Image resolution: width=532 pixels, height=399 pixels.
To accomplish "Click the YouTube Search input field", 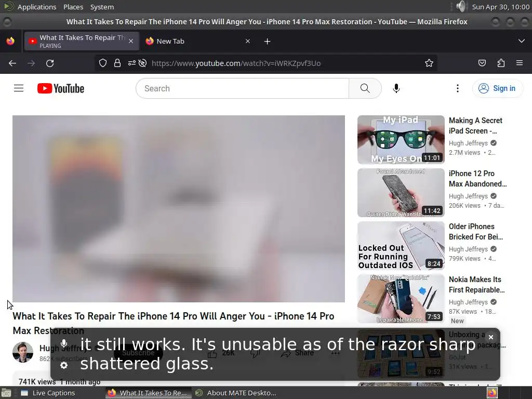I will pos(242,88).
